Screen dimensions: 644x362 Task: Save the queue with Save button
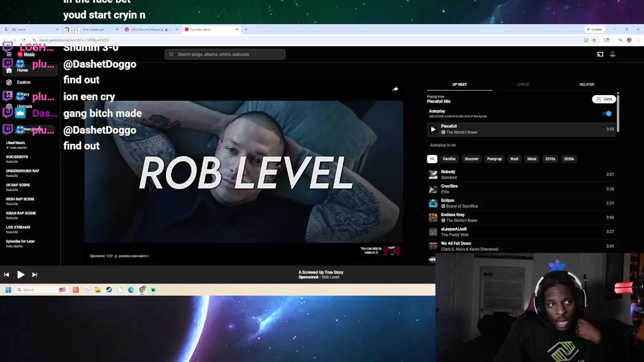pyautogui.click(x=604, y=99)
